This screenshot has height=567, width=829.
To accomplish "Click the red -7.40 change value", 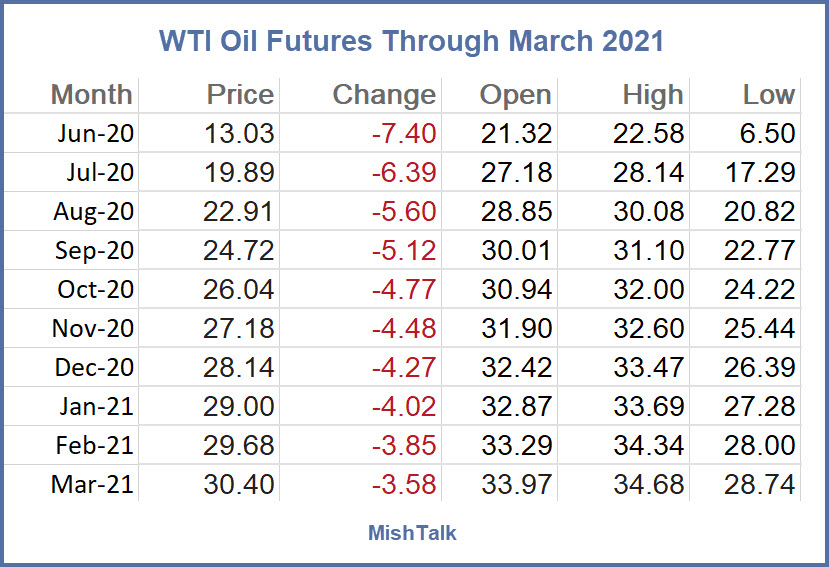I will tap(403, 133).
